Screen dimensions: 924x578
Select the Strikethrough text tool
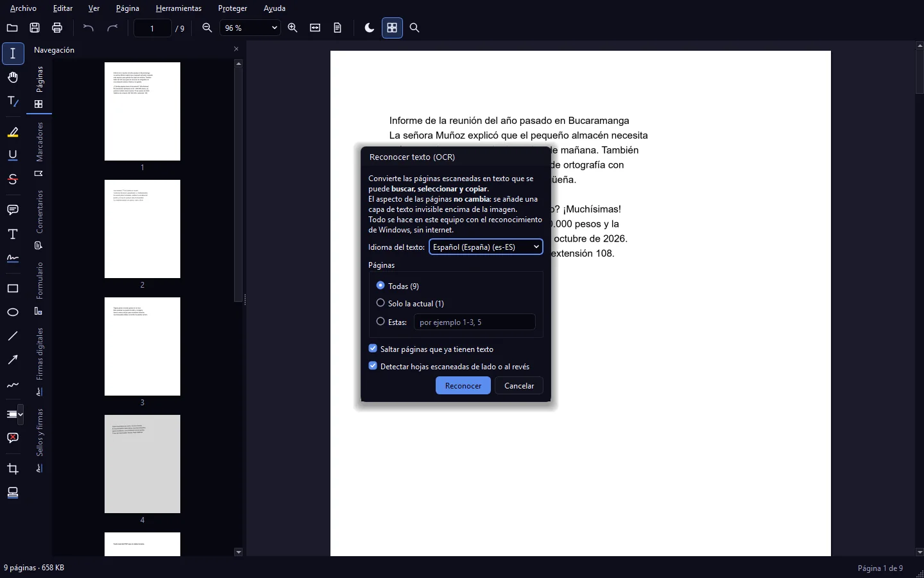[13, 179]
